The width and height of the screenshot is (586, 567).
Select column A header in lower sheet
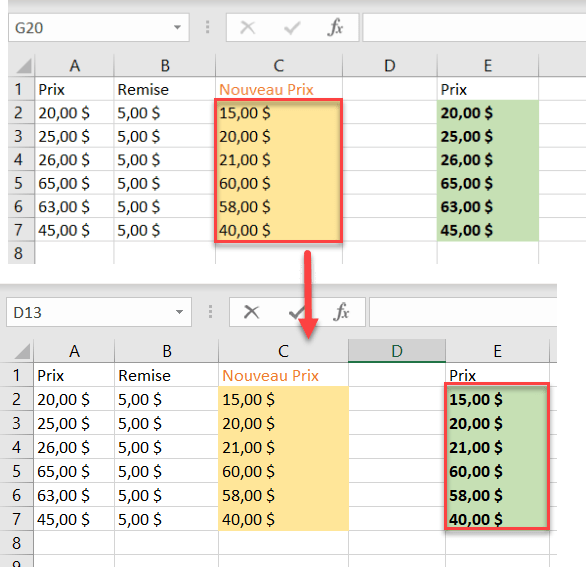click(x=74, y=351)
